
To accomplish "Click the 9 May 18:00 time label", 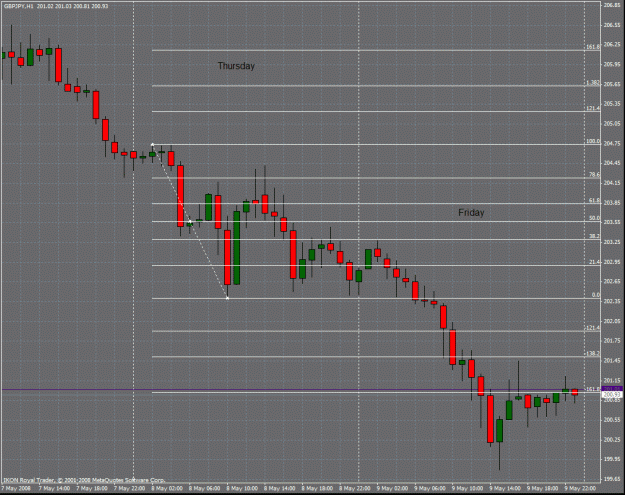I will click(542, 489).
